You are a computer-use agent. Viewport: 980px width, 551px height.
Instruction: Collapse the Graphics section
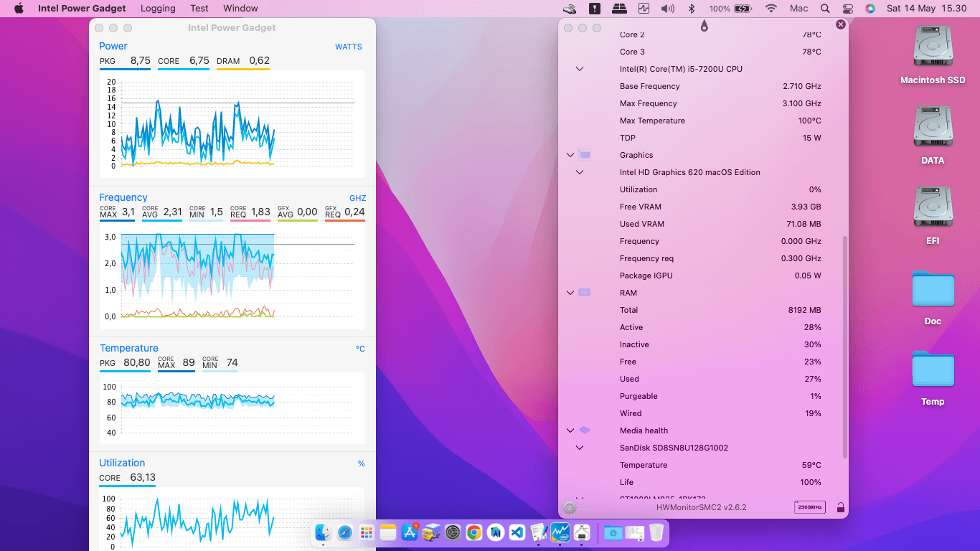tap(570, 155)
